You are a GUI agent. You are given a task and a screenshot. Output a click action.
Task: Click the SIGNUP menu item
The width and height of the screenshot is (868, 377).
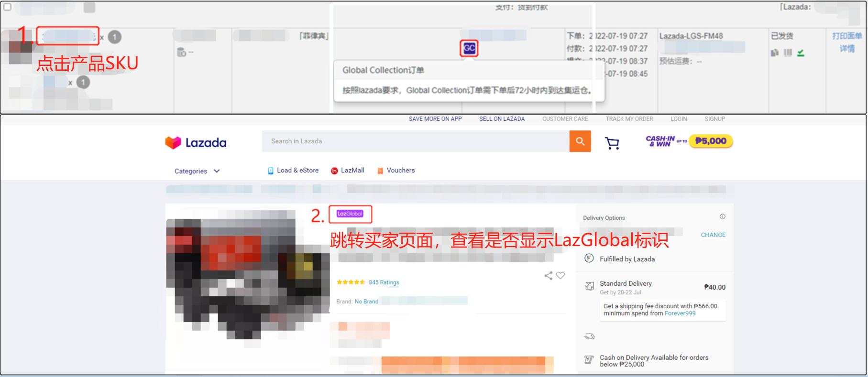[715, 119]
